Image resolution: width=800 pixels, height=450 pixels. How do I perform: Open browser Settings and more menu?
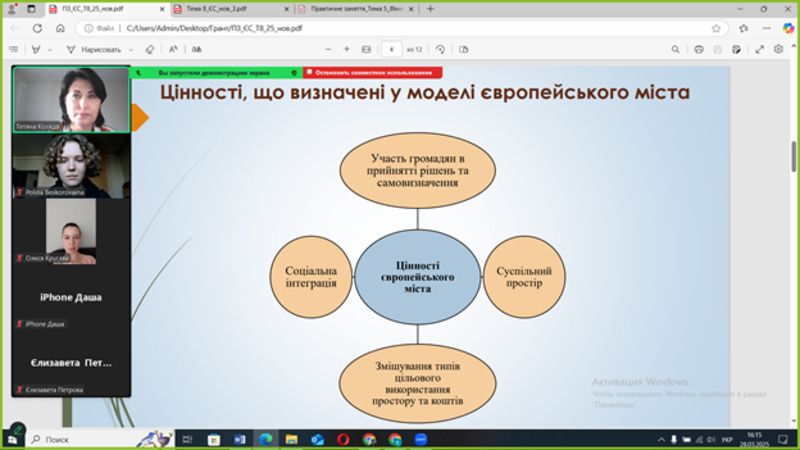click(766, 29)
